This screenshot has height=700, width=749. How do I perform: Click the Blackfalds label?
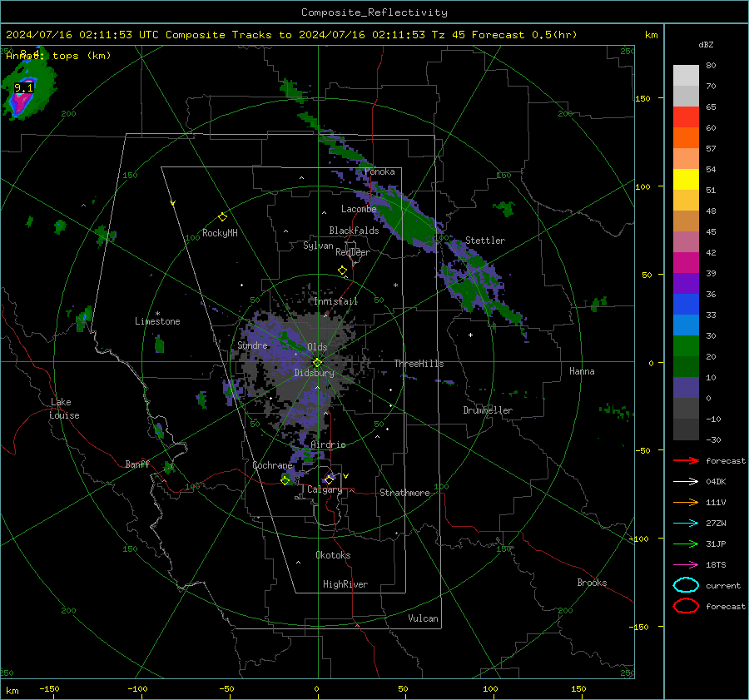[x=354, y=231]
